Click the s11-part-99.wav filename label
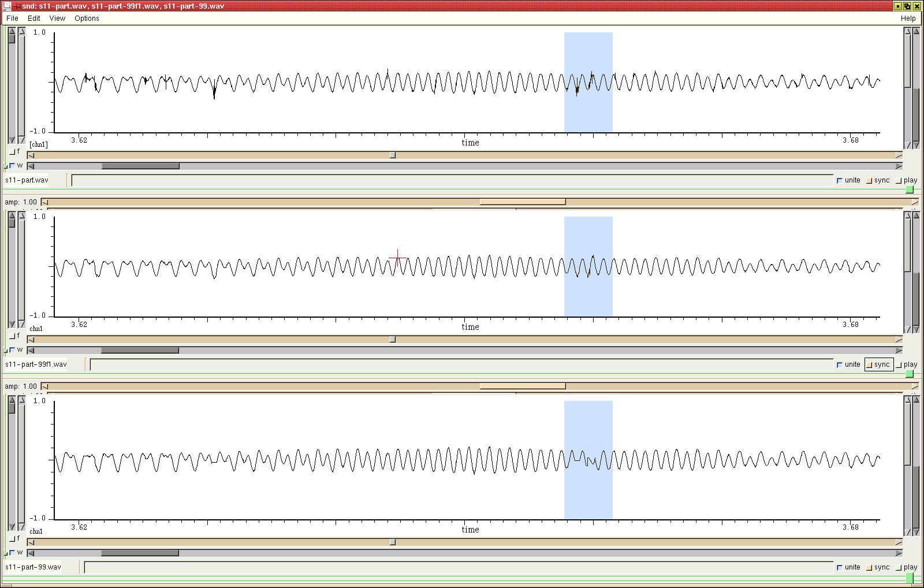Screen dimensions: 924x588 [33, 567]
